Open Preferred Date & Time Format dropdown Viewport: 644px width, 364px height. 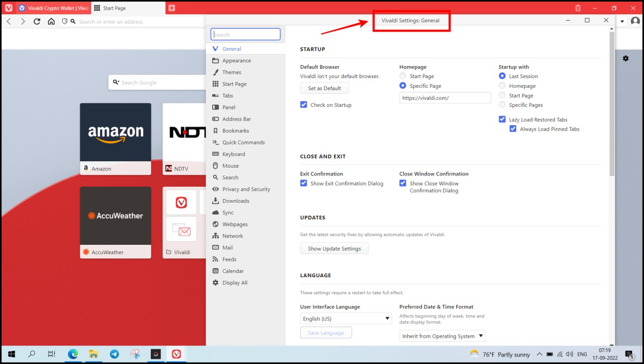click(442, 336)
